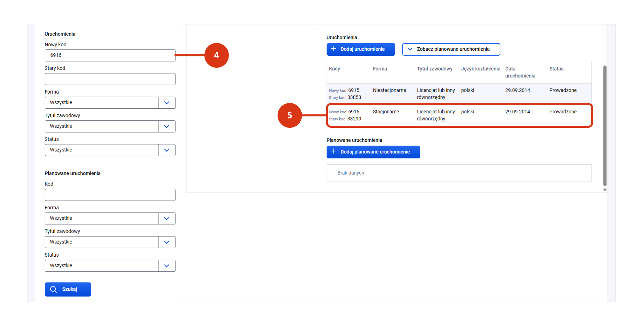Expand Tytuł zawodowy dropdown under Planowane uruchomienia
The image size is (644, 317).
pyautogui.click(x=110, y=242)
